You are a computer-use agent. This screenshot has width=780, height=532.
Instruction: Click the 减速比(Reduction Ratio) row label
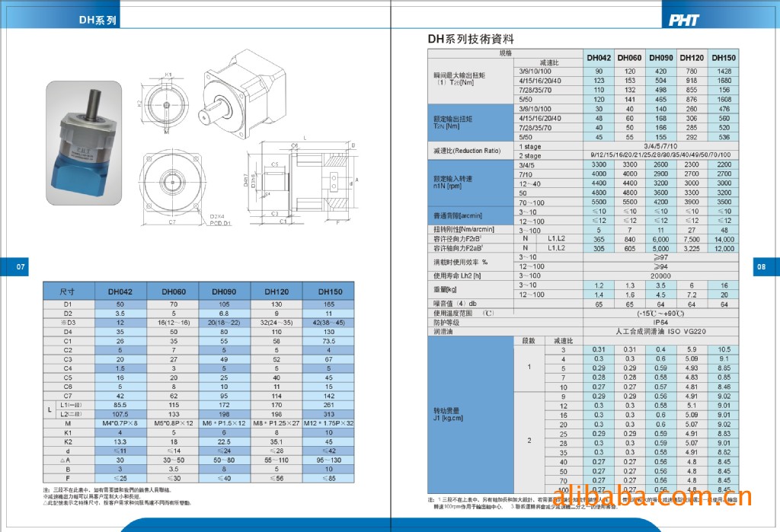pyautogui.click(x=467, y=151)
